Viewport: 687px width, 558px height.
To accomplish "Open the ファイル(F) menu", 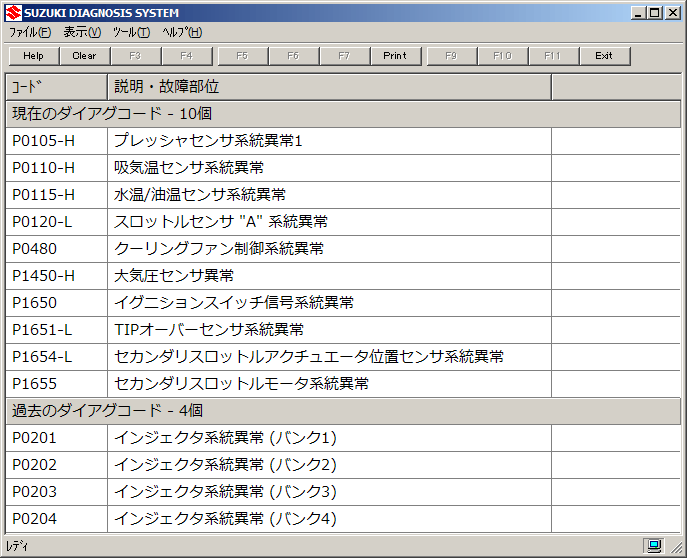I will (x=30, y=32).
